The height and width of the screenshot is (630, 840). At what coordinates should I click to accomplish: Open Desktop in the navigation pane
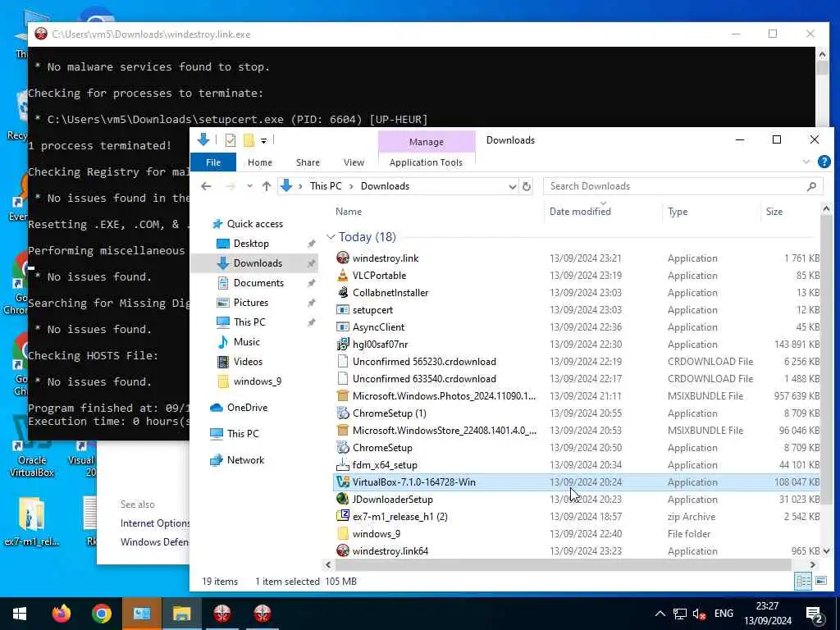pos(251,243)
